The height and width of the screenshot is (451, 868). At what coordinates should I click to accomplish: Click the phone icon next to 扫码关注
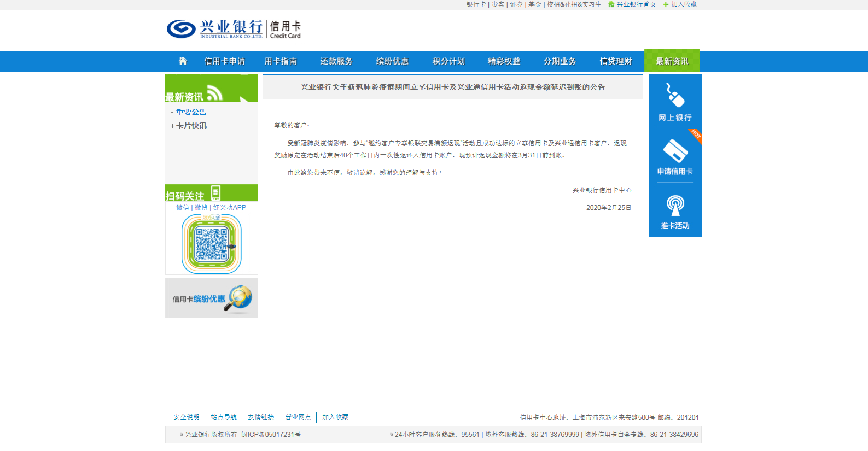pos(216,192)
